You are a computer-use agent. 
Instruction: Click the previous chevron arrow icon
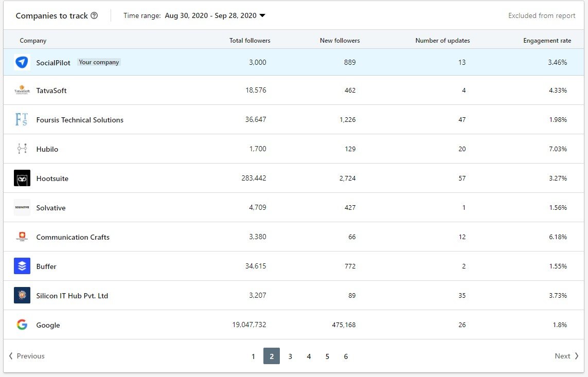(10, 356)
